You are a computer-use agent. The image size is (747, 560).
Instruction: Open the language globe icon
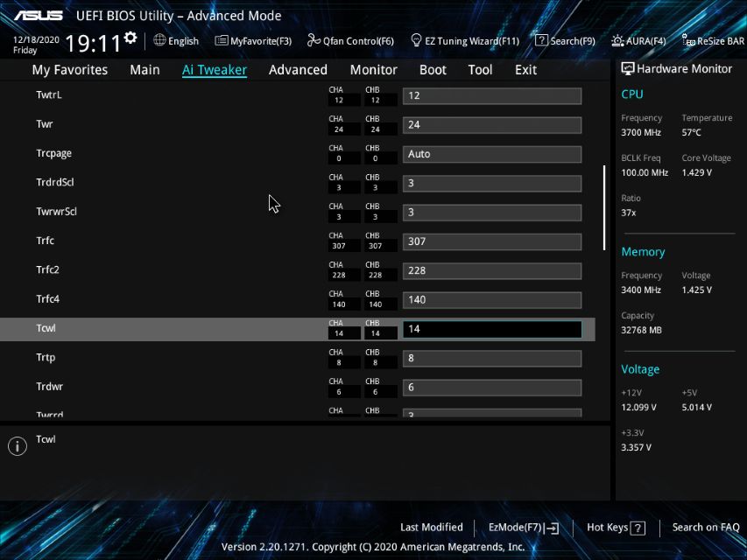point(159,40)
